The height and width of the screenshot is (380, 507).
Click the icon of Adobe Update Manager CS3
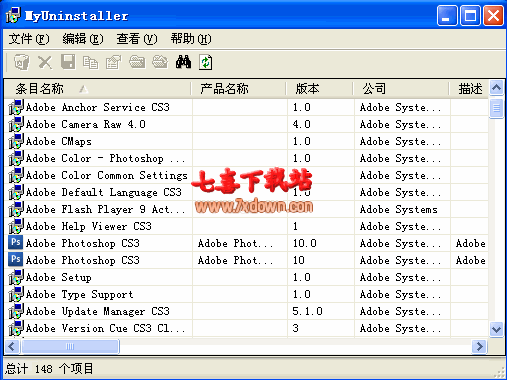[x=16, y=311]
